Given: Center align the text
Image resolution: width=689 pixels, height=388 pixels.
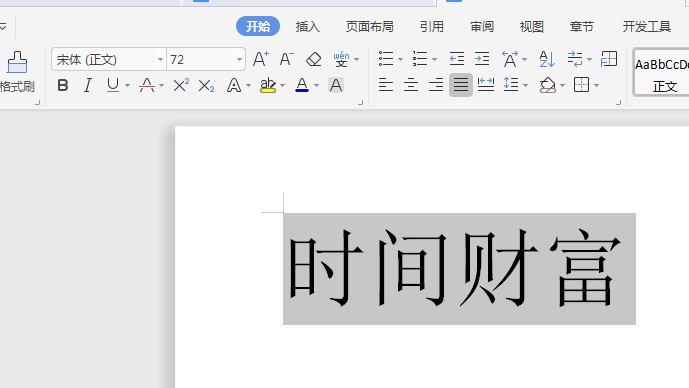Looking at the screenshot, I should pos(411,84).
